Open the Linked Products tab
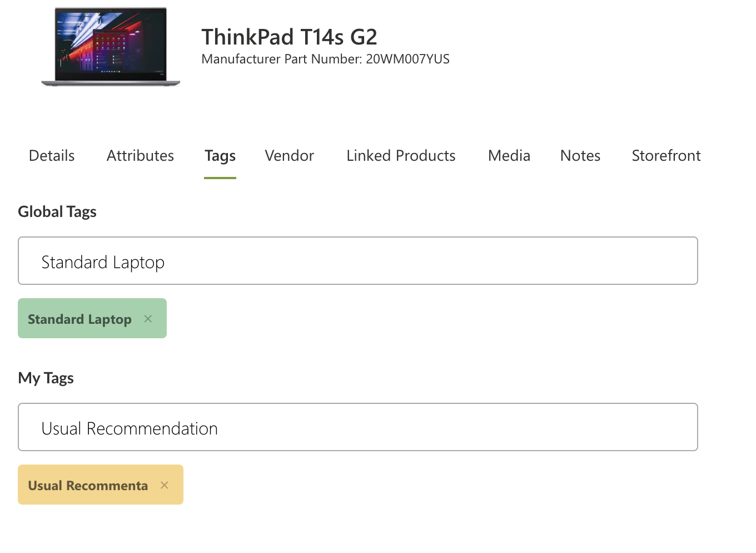Screen dimensions: 756x553 tap(401, 156)
